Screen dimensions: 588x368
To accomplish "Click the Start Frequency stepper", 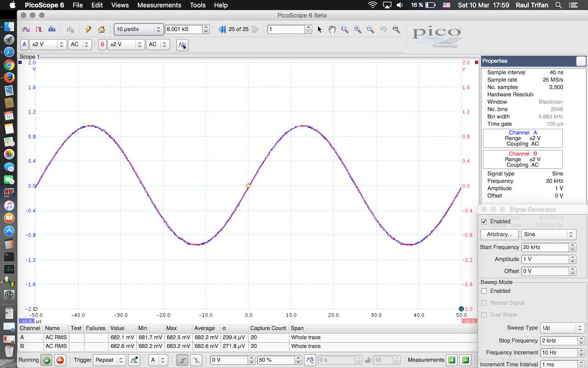I will [x=572, y=247].
